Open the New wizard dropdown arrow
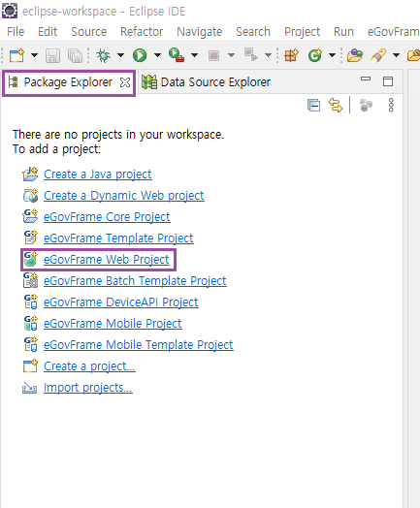This screenshot has width=420, height=508. 34,55
